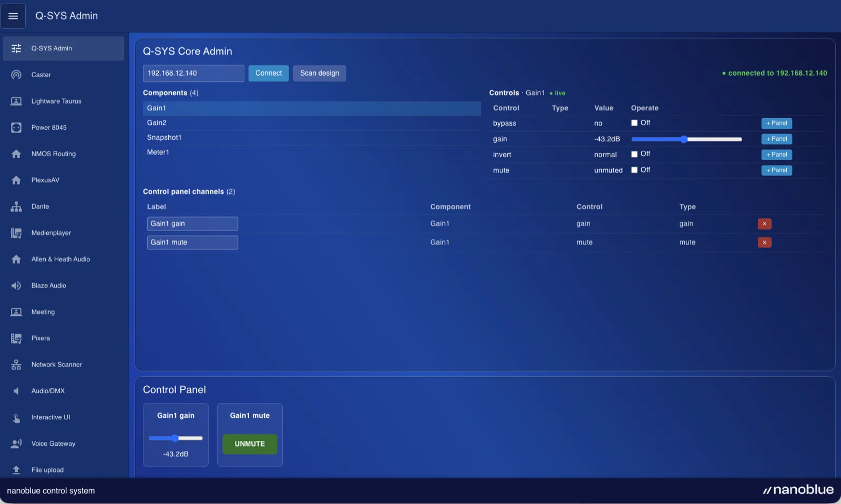Image resolution: width=841 pixels, height=504 pixels.
Task: Click the Dante network tree icon
Action: pos(16,207)
